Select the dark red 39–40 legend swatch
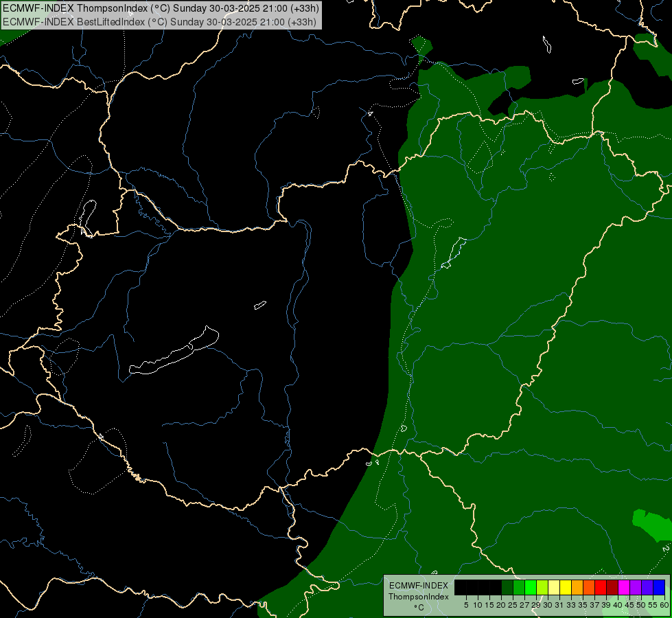 click(x=612, y=587)
